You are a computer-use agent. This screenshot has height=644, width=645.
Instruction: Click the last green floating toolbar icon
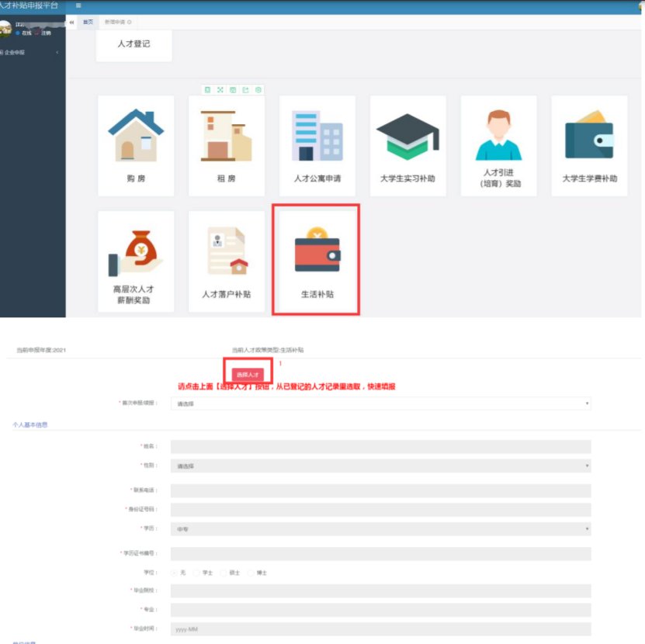(x=258, y=90)
